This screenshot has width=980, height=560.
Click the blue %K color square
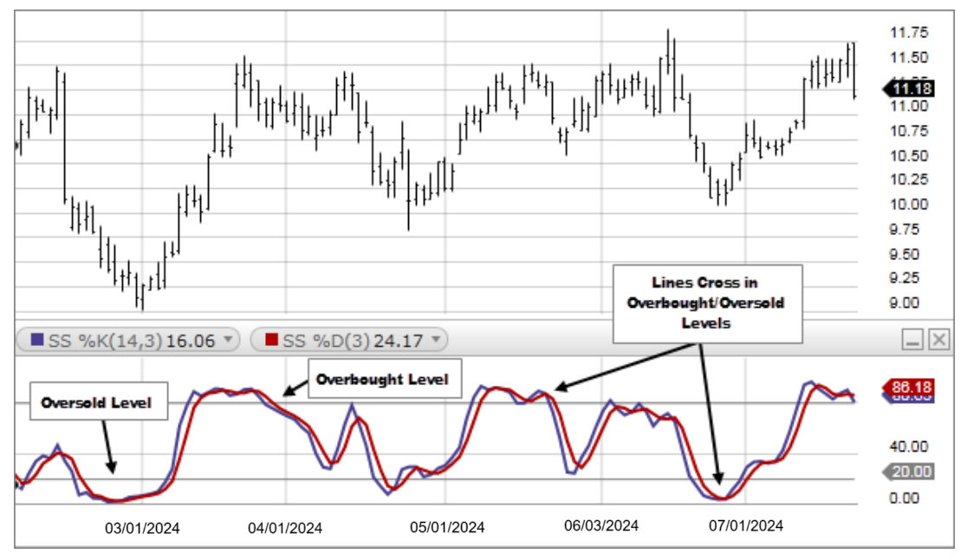[36, 340]
